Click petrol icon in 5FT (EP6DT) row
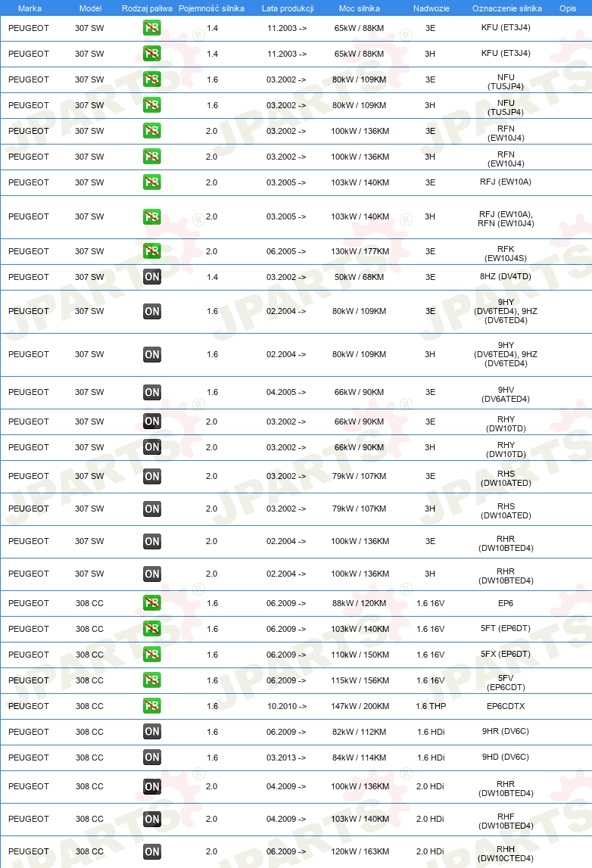This screenshot has height=868, width=592. [151, 628]
